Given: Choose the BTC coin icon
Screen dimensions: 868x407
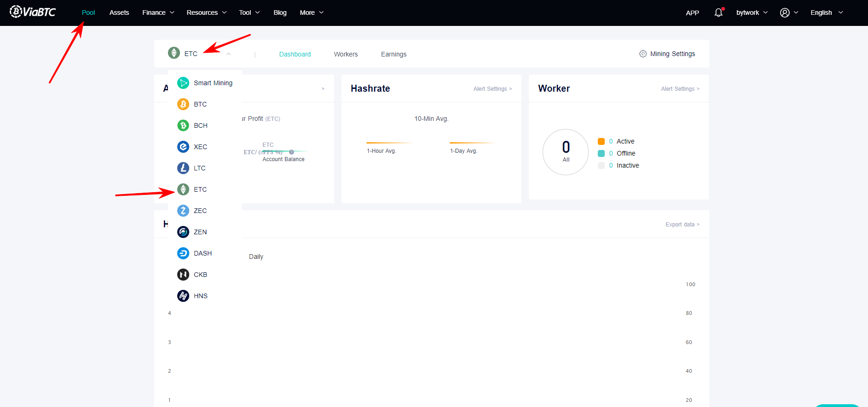Looking at the screenshot, I should tap(183, 104).
